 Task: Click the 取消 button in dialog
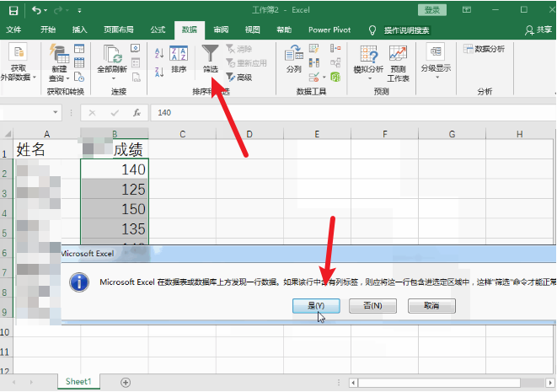click(431, 306)
